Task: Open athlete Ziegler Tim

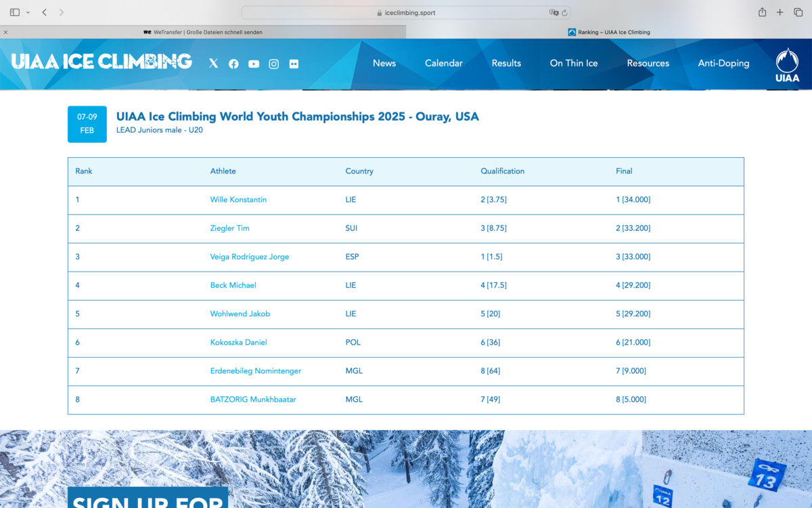Action: [x=230, y=228]
